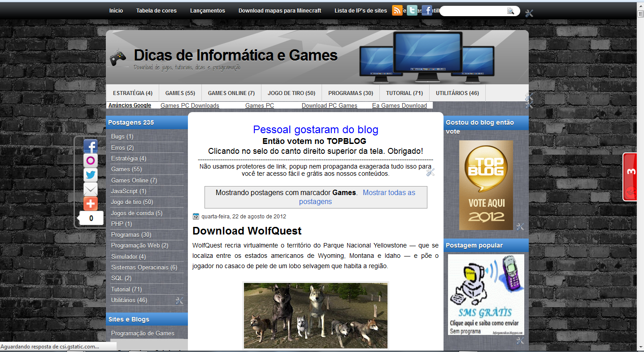Focus the search input field in the top bar

click(474, 11)
